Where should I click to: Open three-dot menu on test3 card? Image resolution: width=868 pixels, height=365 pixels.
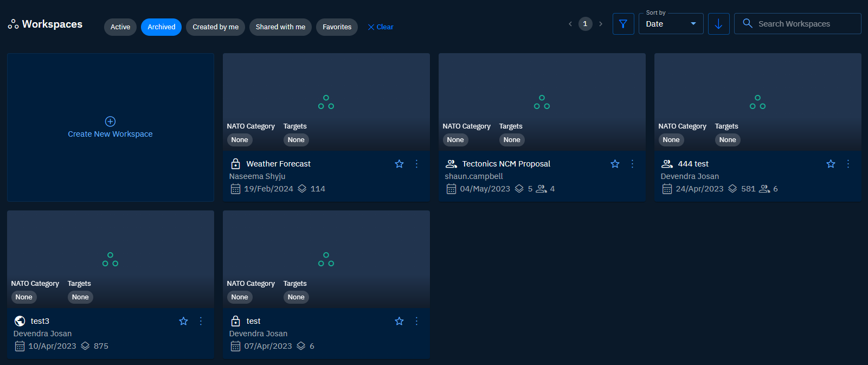201,321
